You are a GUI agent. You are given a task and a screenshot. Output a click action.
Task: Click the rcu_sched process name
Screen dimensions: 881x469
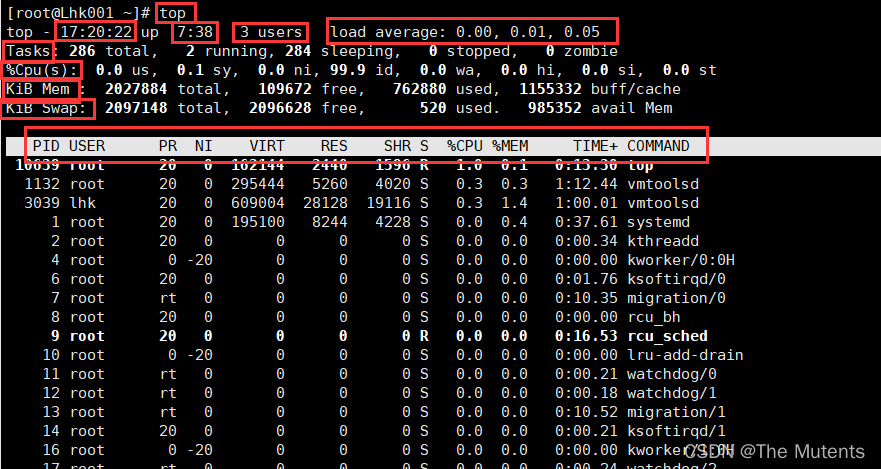click(x=667, y=336)
